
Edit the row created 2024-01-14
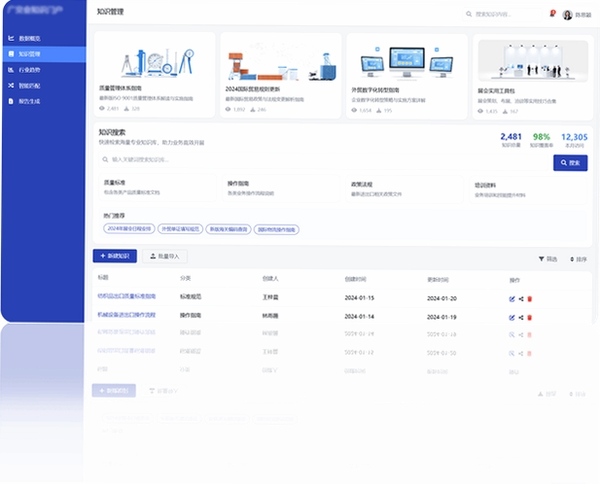512,318
